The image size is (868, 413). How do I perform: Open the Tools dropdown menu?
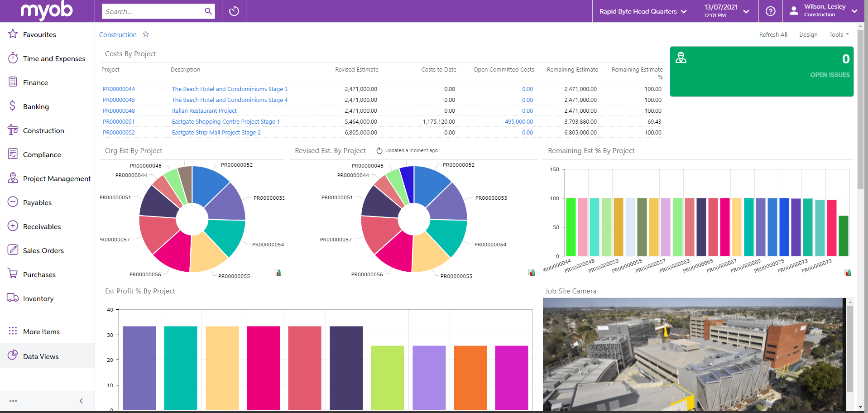(x=839, y=35)
